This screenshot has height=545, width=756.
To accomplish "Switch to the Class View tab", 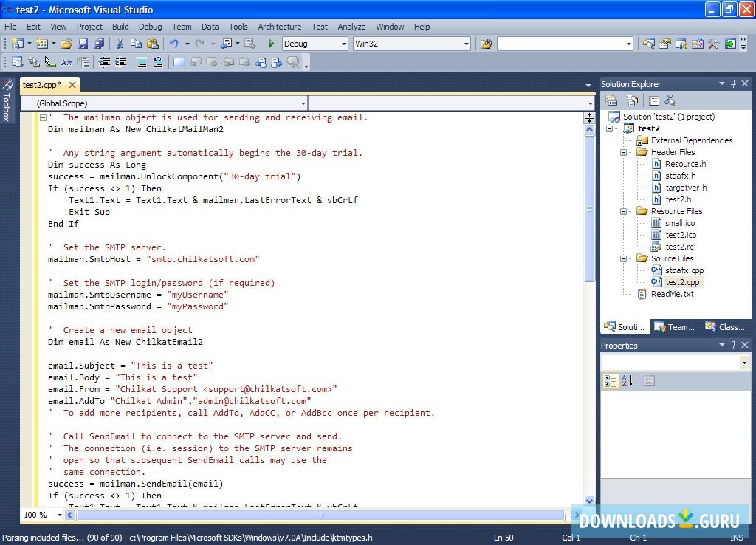I will coord(725,327).
